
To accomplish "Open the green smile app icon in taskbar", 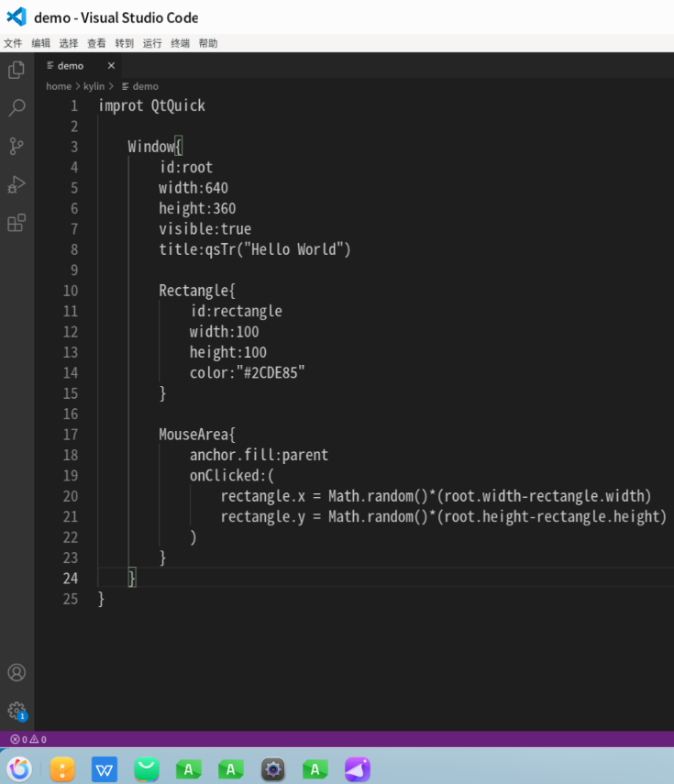I will point(147,769).
